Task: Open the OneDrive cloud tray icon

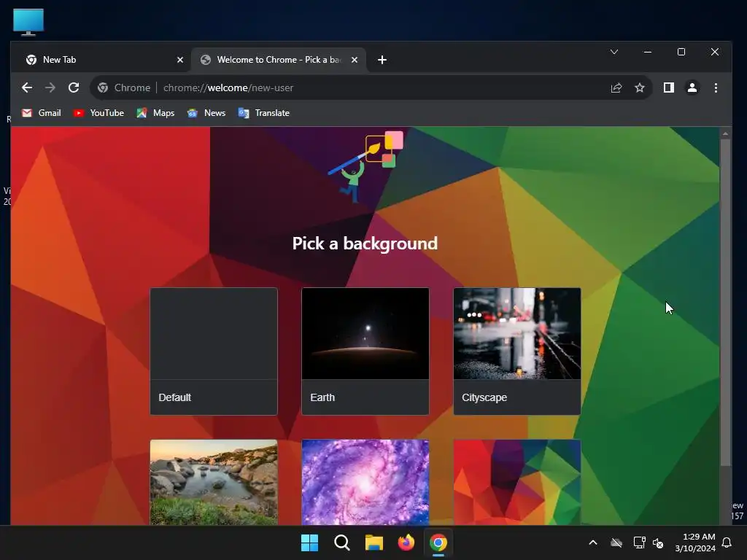Action: click(x=616, y=542)
